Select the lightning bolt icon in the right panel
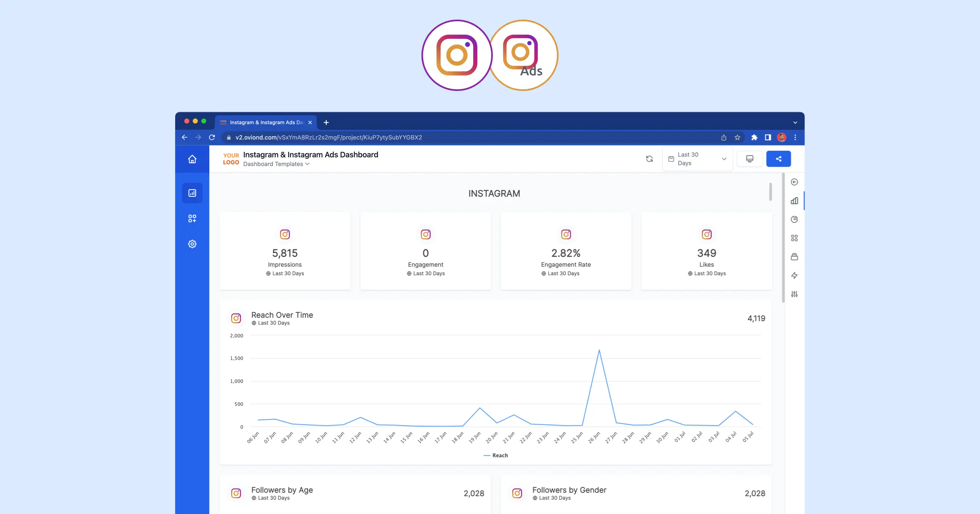 (x=794, y=275)
